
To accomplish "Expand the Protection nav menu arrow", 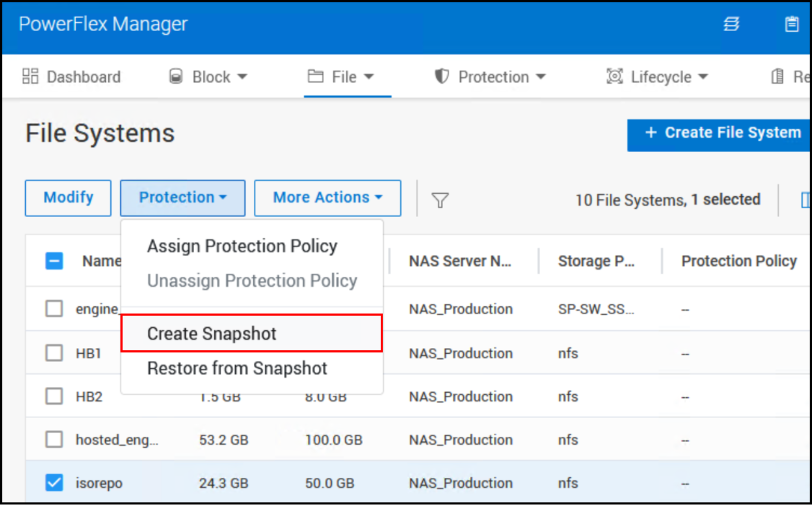I will pyautogui.click(x=541, y=77).
